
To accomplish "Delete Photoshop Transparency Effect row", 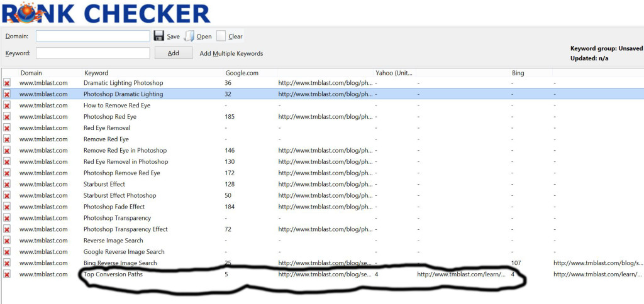I will point(6,230).
